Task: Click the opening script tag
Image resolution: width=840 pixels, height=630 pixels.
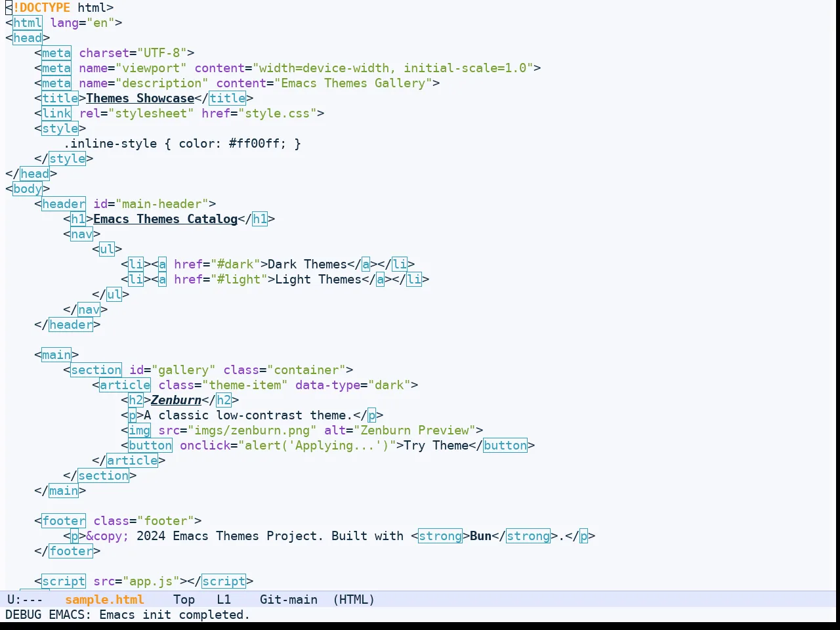Action: coord(64,581)
